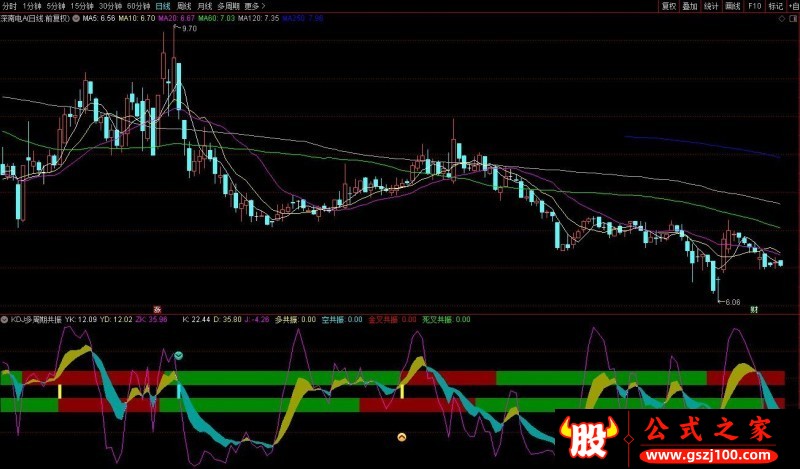Viewport: 800px width, 469px height.
Task: Select the 60分钟 period tab
Action: pos(138,6)
